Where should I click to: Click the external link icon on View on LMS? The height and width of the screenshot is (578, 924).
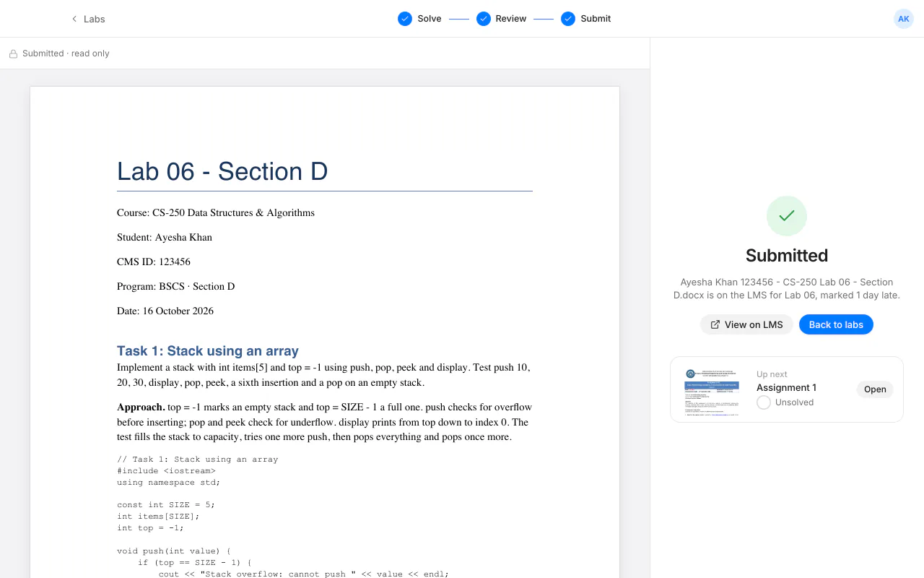pyautogui.click(x=715, y=324)
